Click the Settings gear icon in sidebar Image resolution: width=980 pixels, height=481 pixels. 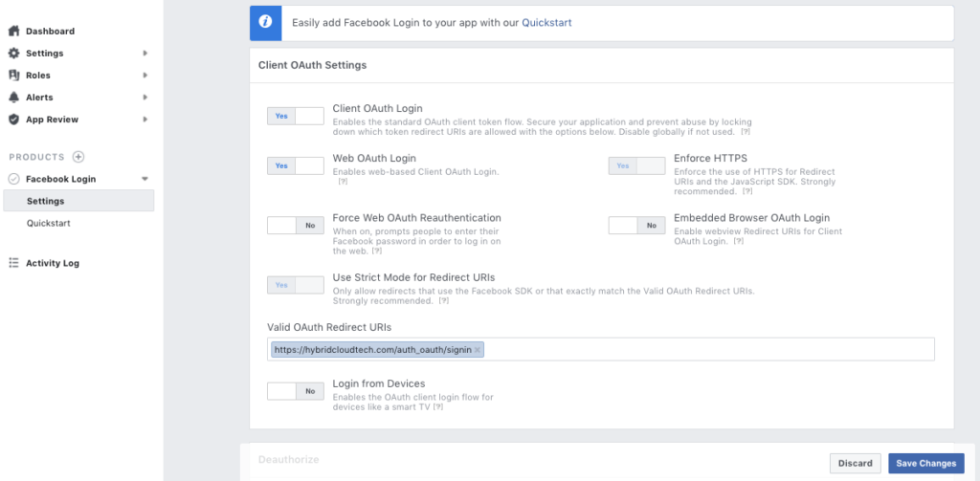click(x=13, y=54)
